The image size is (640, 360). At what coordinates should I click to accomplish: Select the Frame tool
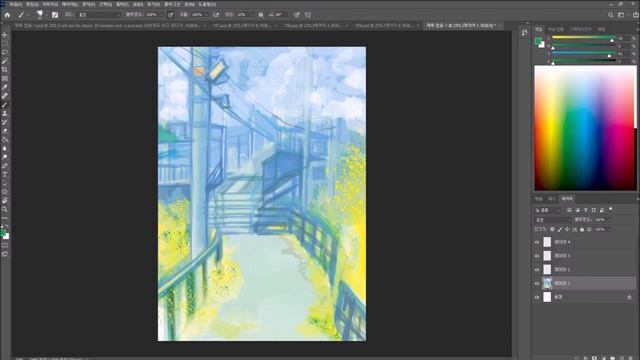tap(4, 78)
